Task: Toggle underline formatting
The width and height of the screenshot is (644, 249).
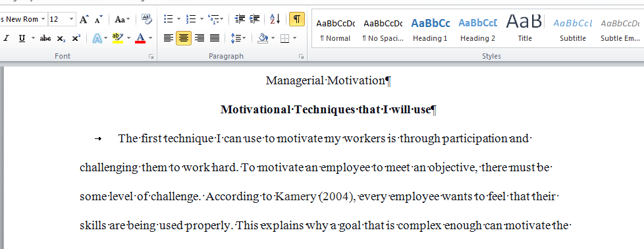Action: pos(22,39)
